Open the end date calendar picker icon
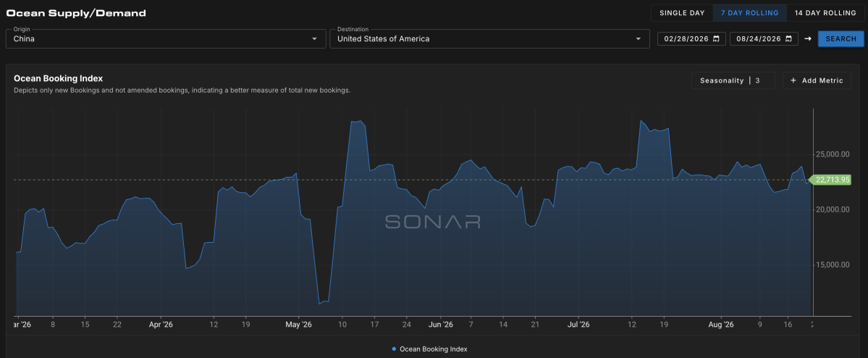 pyautogui.click(x=788, y=39)
